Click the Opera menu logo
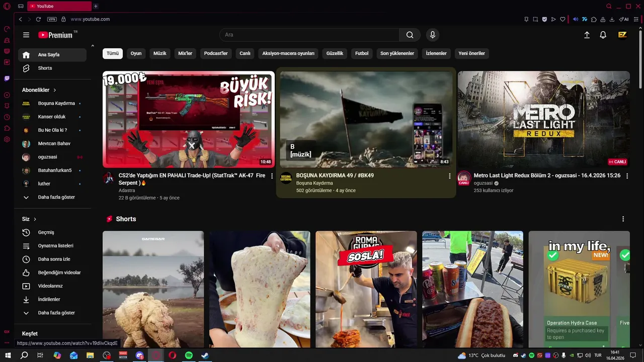 pos(7,6)
